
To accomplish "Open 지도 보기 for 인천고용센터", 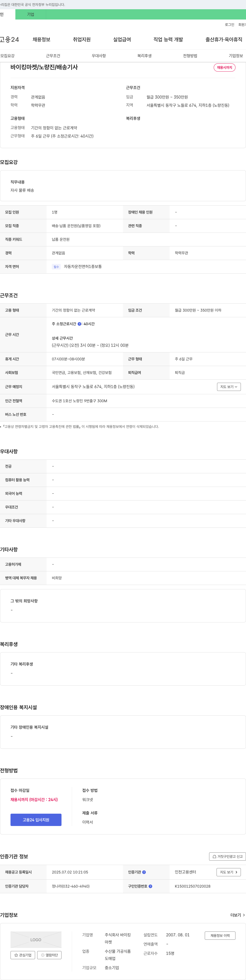I will coord(229,872).
